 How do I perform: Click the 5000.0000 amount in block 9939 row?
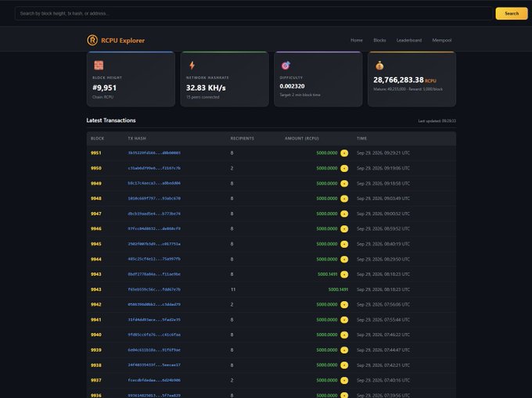coord(327,350)
